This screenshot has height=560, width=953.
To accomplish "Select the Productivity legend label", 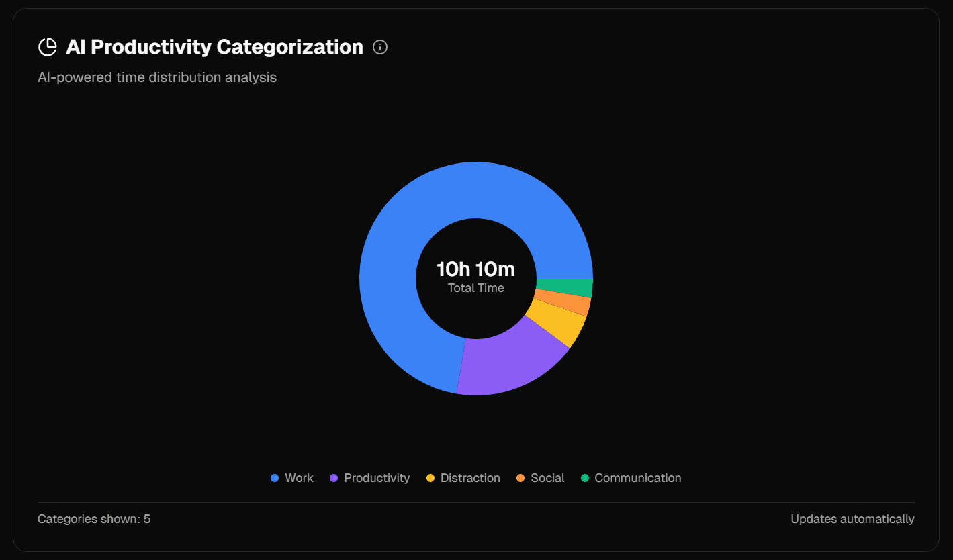I will (376, 478).
